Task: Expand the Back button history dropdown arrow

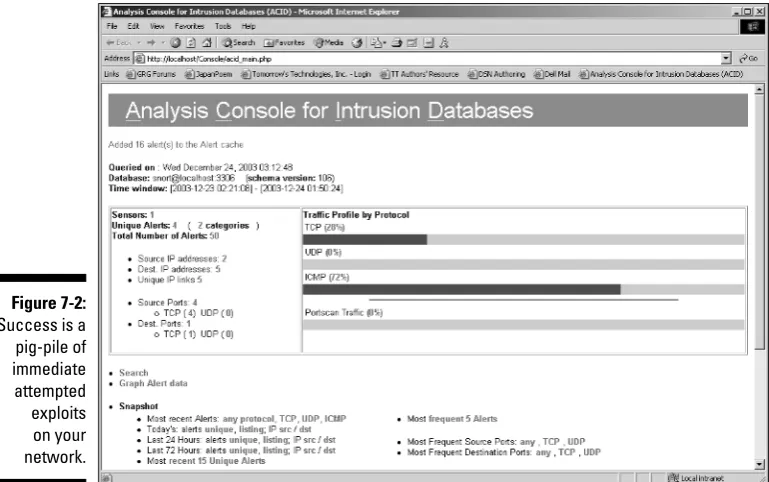Action: (x=139, y=43)
